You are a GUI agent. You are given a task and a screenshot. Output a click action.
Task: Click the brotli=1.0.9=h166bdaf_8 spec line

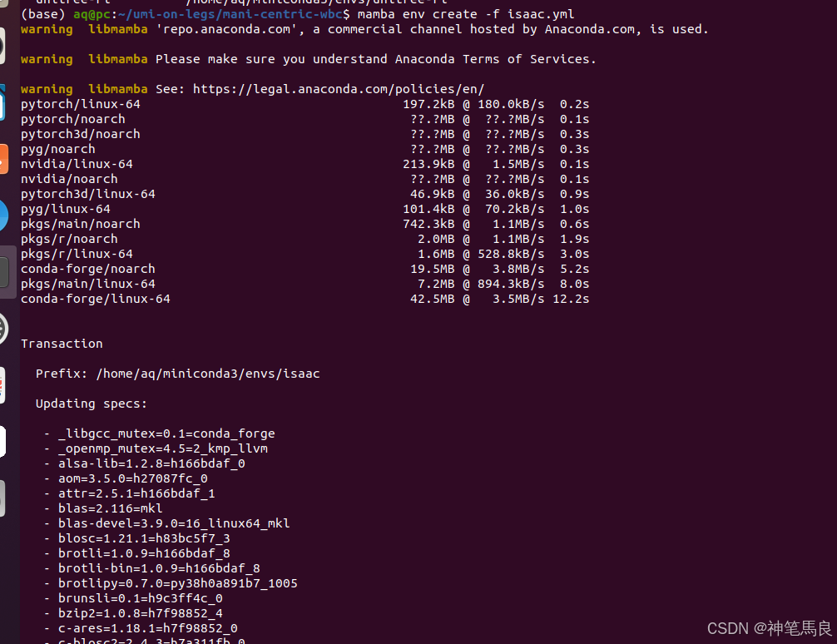click(144, 552)
